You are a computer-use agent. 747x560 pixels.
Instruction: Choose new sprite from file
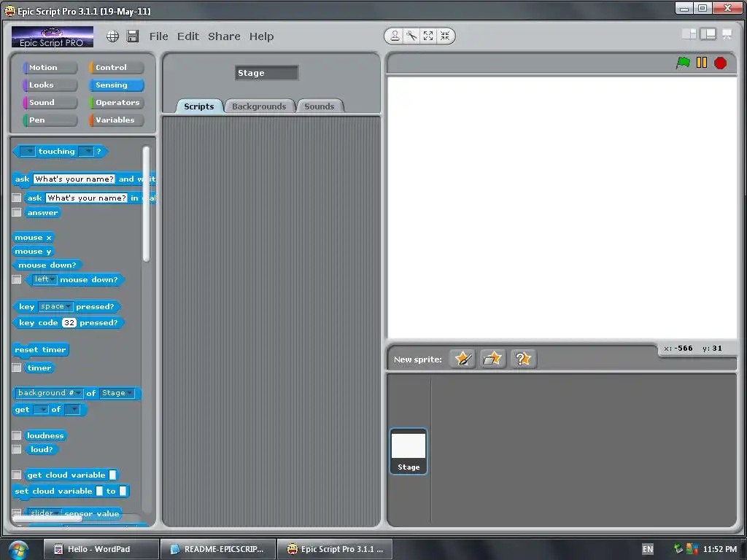492,359
